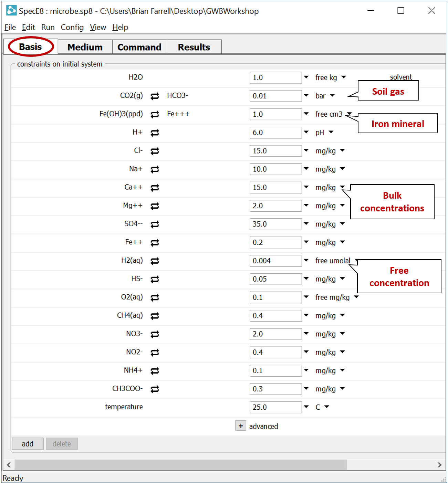This screenshot has width=448, height=483.
Task: Open the mg/kg unit dropdown for Na+
Action: tap(342, 169)
